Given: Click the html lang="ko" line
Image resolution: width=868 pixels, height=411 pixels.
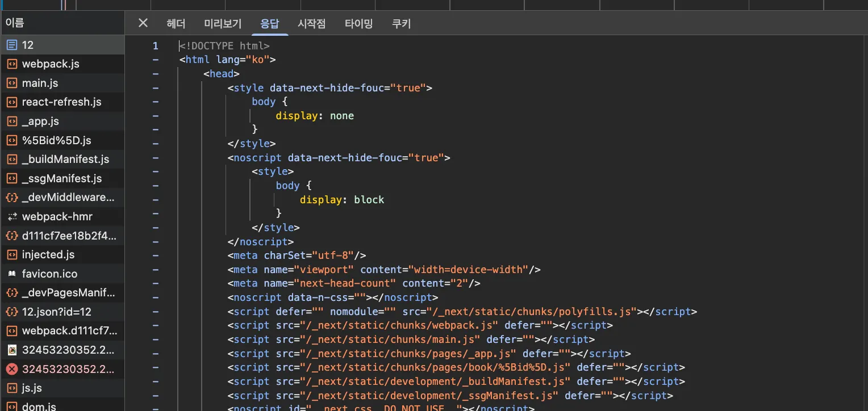Looking at the screenshot, I should tap(228, 60).
